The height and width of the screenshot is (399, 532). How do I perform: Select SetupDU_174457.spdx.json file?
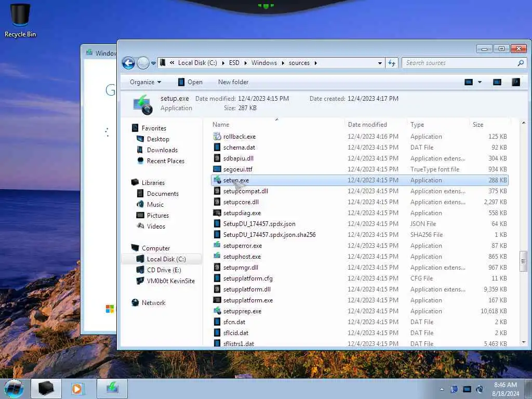[259, 224]
